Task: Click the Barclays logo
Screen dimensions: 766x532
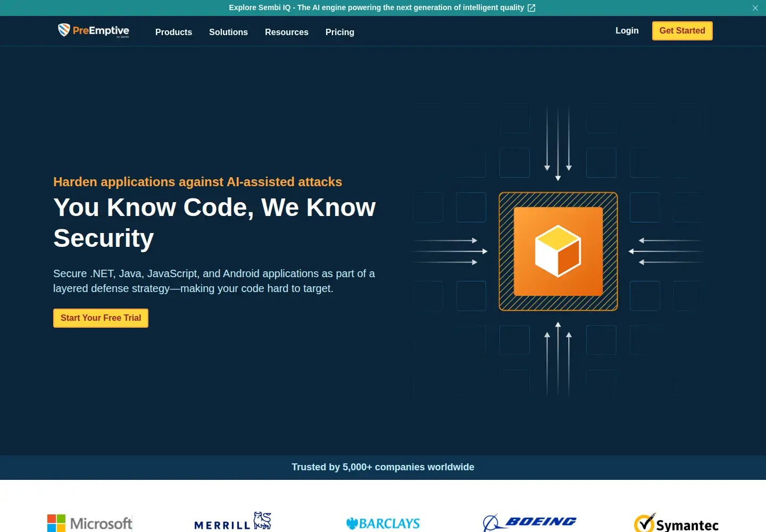Action: click(x=383, y=523)
